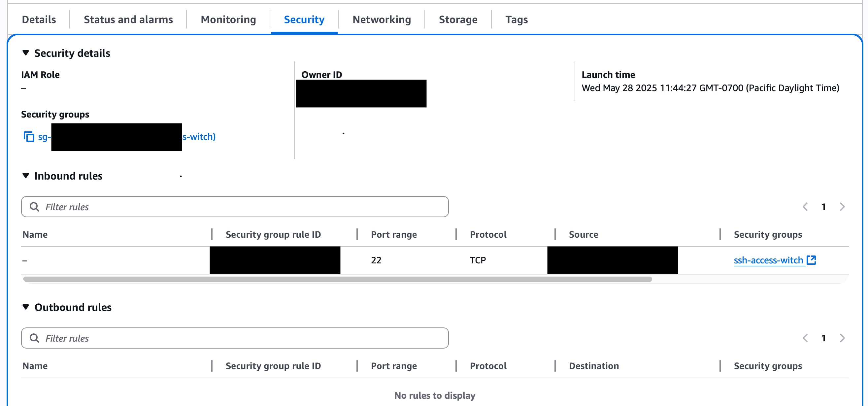Screen dimensions: 868x406
Task: Go to previous page of outbound rules
Action: click(805, 338)
